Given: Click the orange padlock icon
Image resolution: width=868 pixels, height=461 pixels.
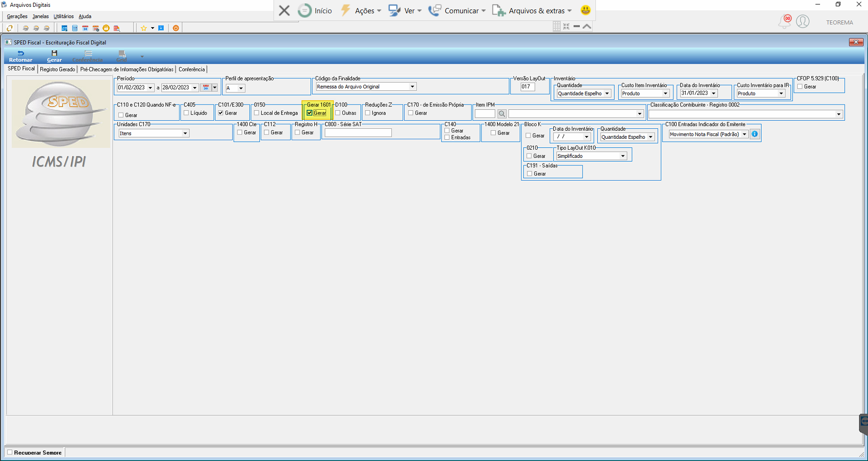Looking at the screenshot, I should click(x=106, y=28).
